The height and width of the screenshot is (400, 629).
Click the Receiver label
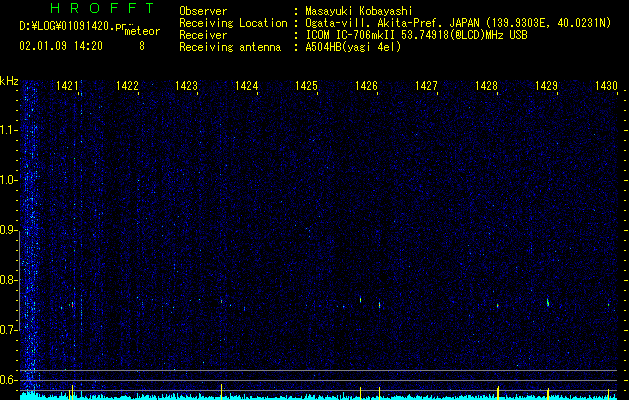pos(203,35)
